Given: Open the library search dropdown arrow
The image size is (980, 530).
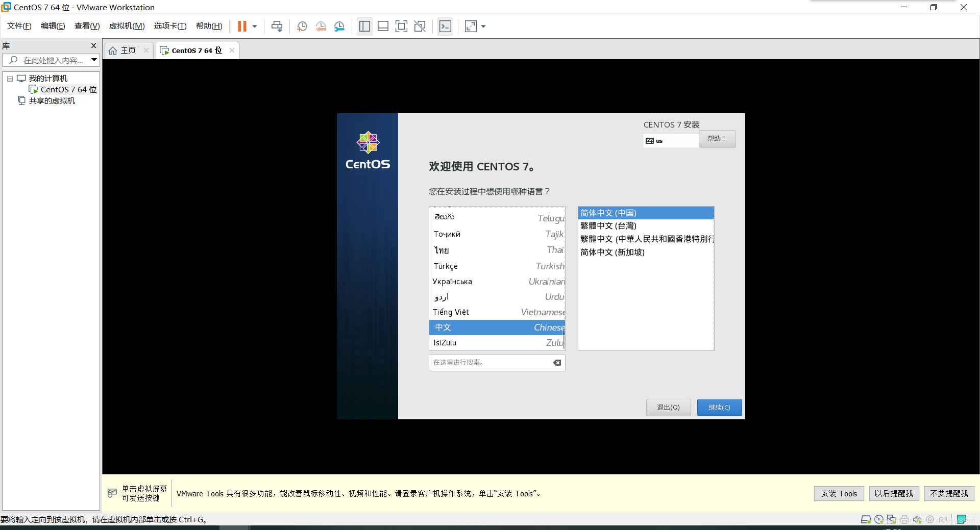Looking at the screenshot, I should click(x=94, y=60).
